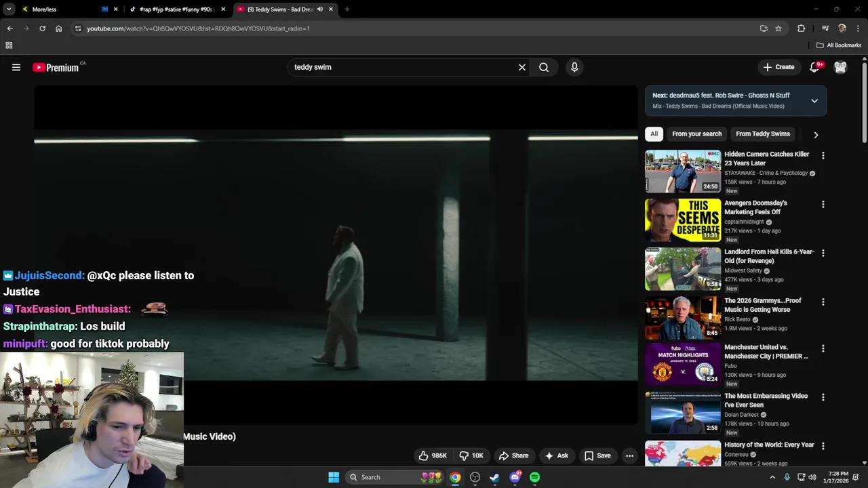
Task: Show hidden system tray icons
Action: tap(772, 477)
